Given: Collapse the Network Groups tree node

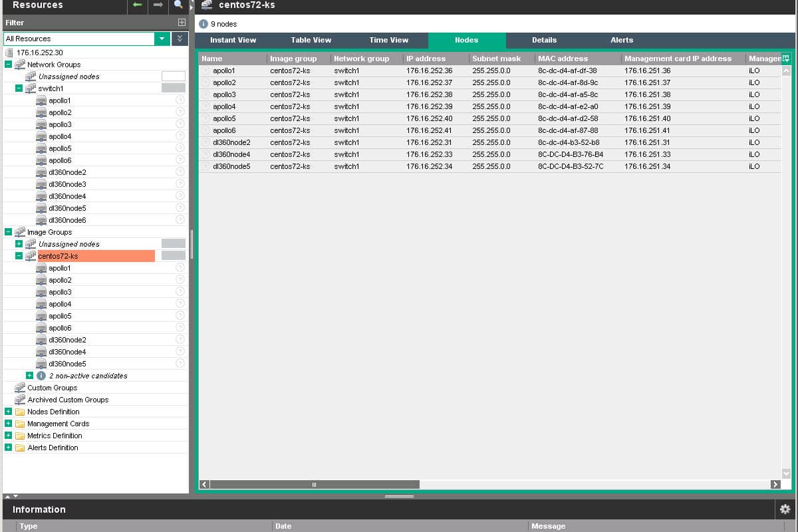Looking at the screenshot, I should tap(8, 65).
